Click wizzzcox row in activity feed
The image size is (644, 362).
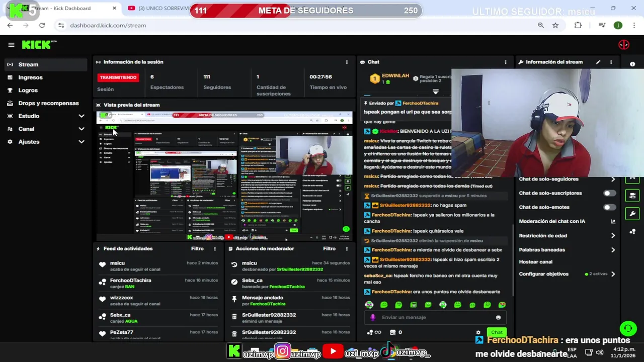pyautogui.click(x=158, y=300)
